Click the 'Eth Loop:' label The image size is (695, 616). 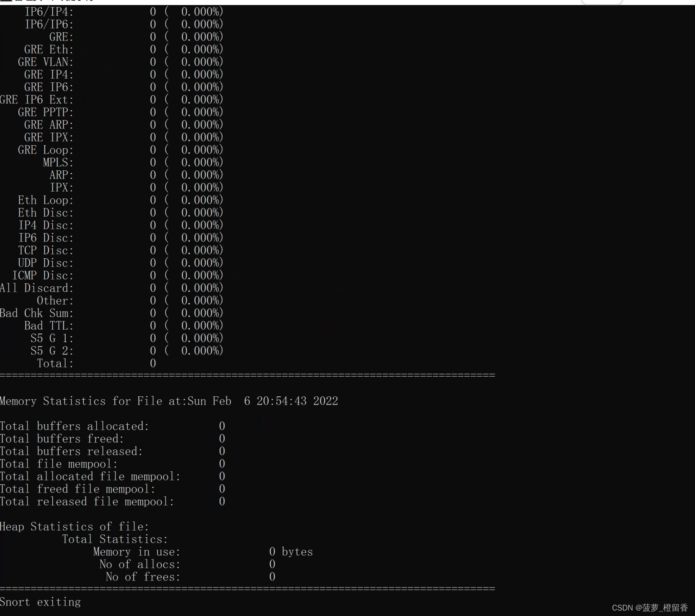tap(46, 200)
